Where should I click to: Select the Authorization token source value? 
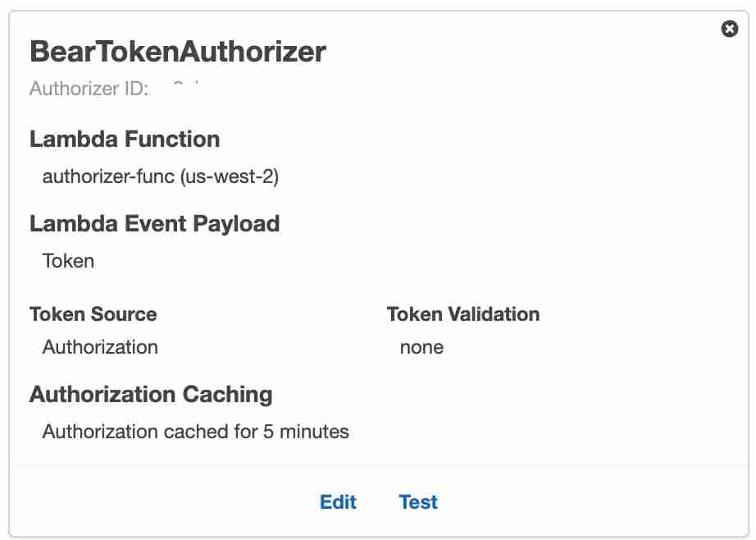[x=100, y=347]
